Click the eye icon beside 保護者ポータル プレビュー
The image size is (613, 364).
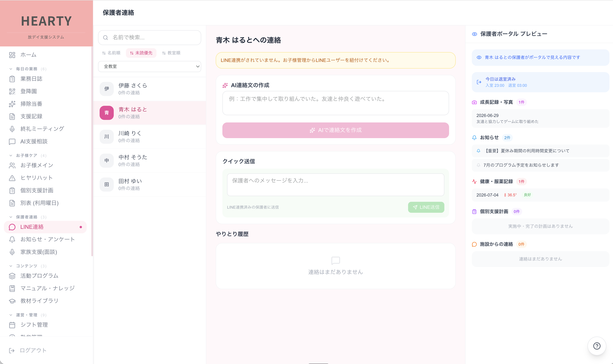[474, 34]
